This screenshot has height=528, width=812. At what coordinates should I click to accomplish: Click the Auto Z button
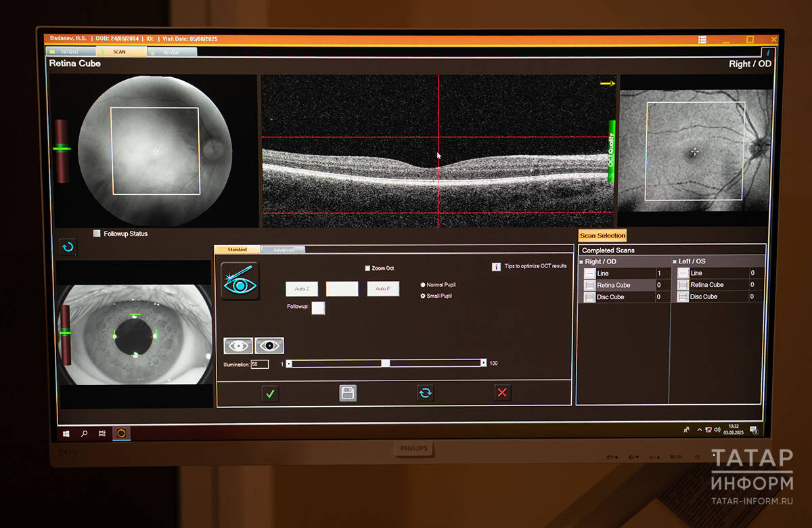pos(302,289)
